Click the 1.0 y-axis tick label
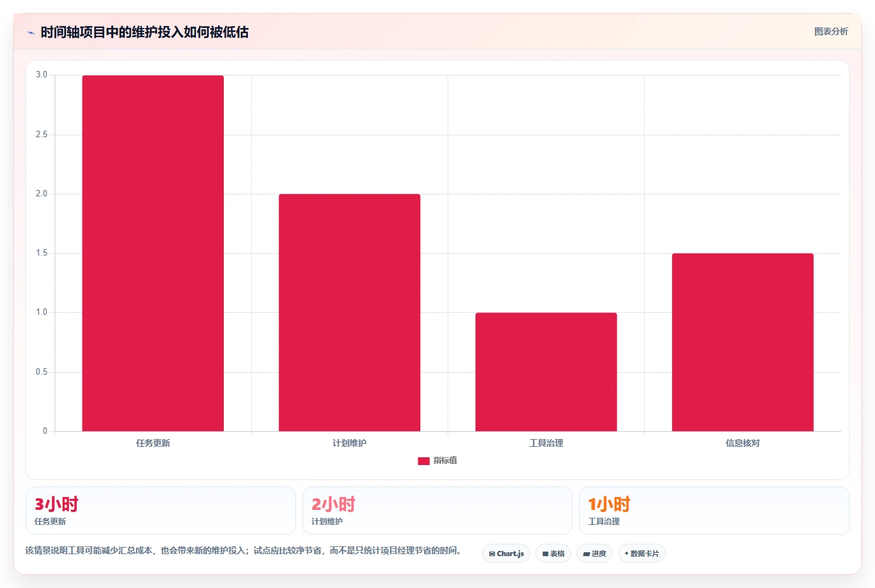This screenshot has height=588, width=875. tap(42, 312)
